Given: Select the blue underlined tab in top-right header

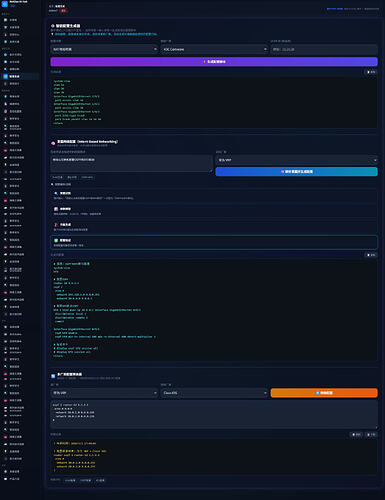Looking at the screenshot, I should pyautogui.click(x=335, y=9).
